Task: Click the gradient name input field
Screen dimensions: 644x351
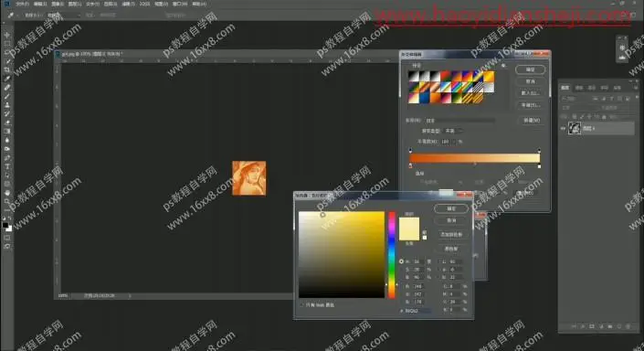Action: pos(460,121)
